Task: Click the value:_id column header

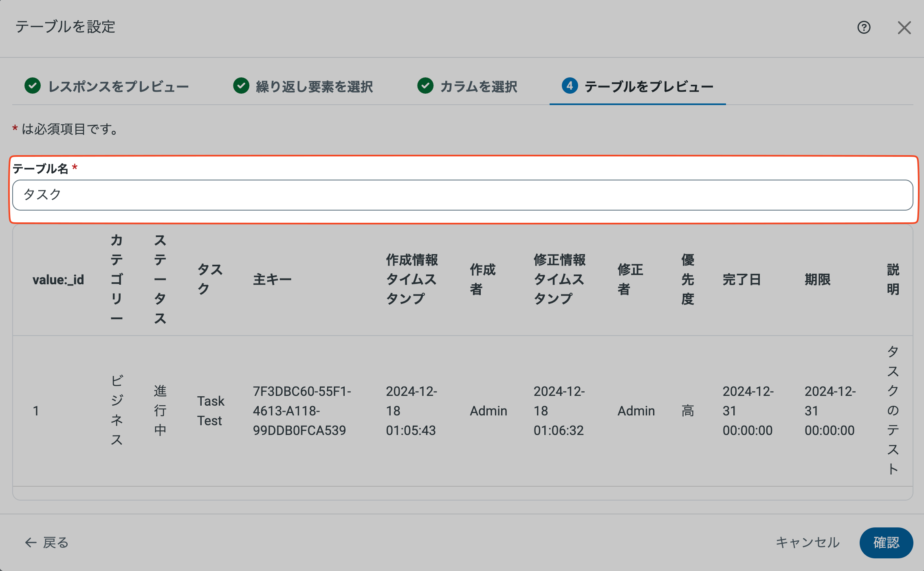Action: pyautogui.click(x=58, y=280)
